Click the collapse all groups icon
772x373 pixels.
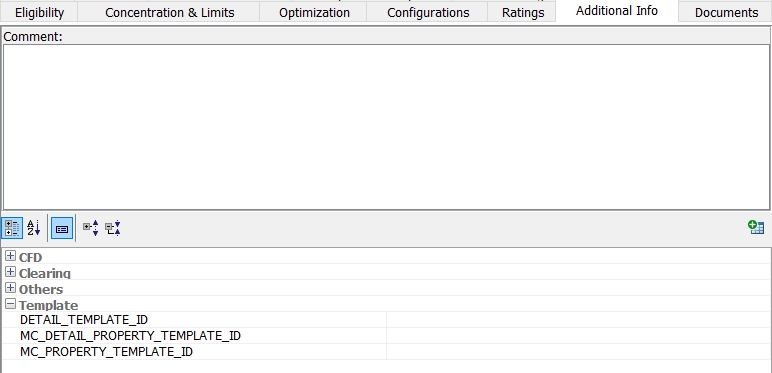(x=113, y=228)
